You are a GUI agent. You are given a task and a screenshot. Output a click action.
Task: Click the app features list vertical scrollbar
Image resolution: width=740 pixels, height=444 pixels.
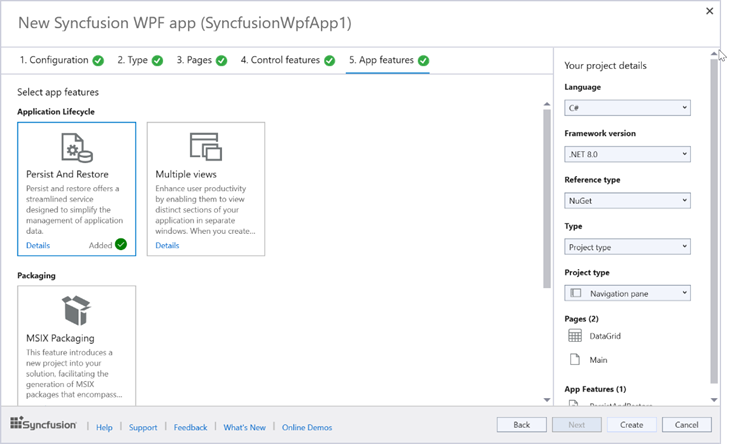[x=546, y=200]
